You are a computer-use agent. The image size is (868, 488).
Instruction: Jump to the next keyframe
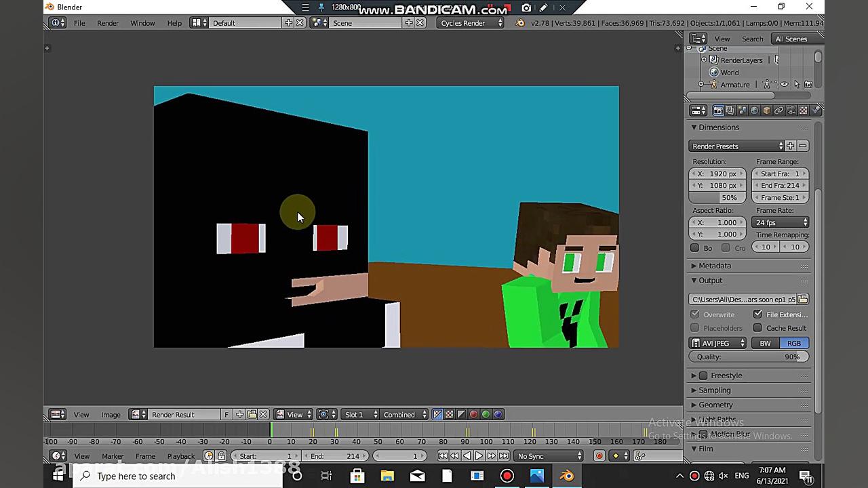(x=491, y=456)
